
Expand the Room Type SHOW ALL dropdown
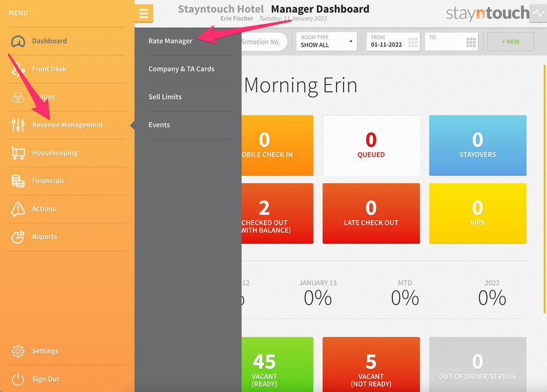tap(326, 42)
